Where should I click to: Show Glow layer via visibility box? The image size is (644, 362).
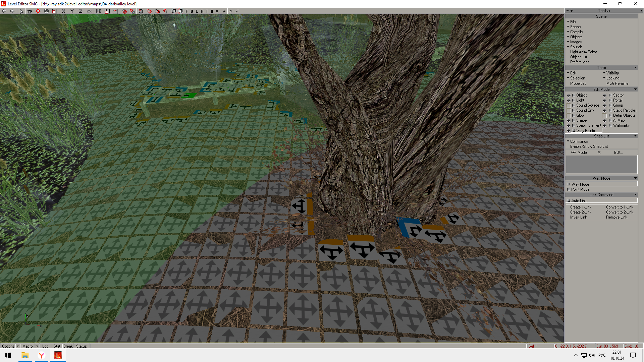pyautogui.click(x=569, y=116)
